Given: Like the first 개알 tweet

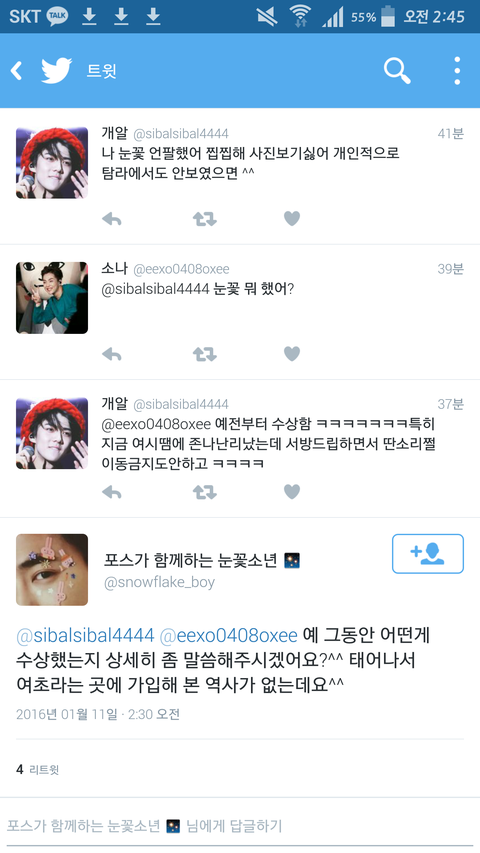Looking at the screenshot, I should tap(292, 219).
